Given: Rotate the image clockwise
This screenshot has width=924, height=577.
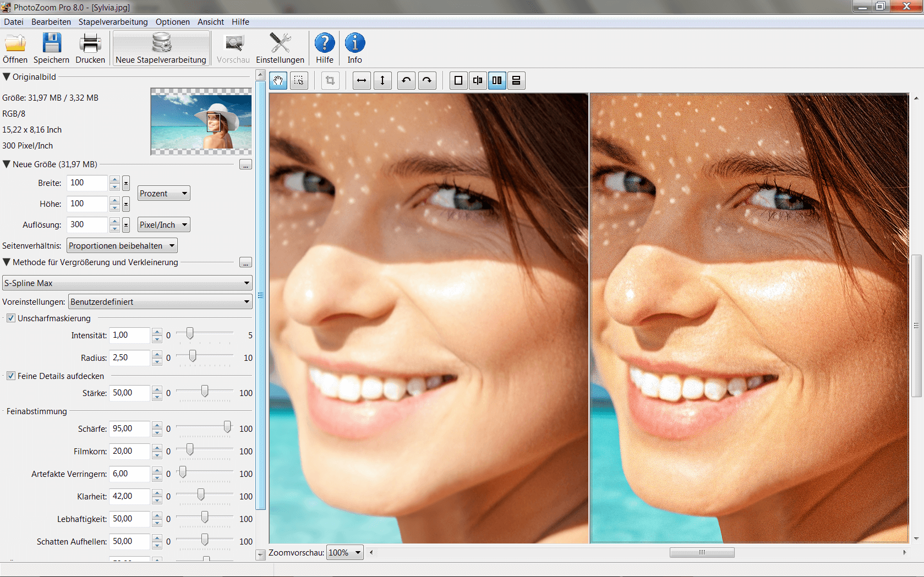Looking at the screenshot, I should coord(427,80).
